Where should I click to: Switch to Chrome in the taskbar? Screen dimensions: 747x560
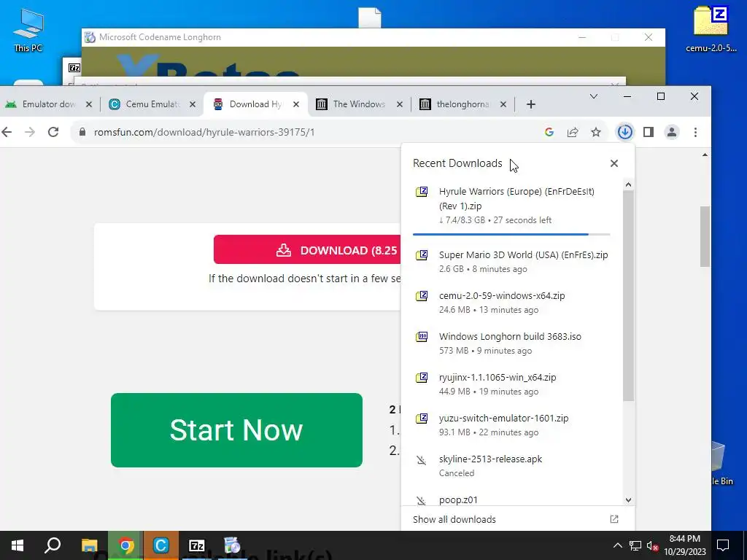[x=125, y=545]
